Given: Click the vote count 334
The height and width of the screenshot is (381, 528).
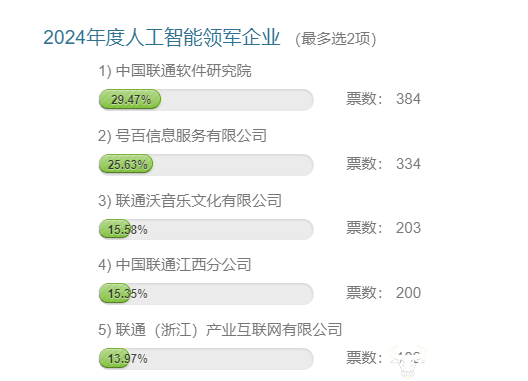Looking at the screenshot, I should pyautogui.click(x=408, y=164).
